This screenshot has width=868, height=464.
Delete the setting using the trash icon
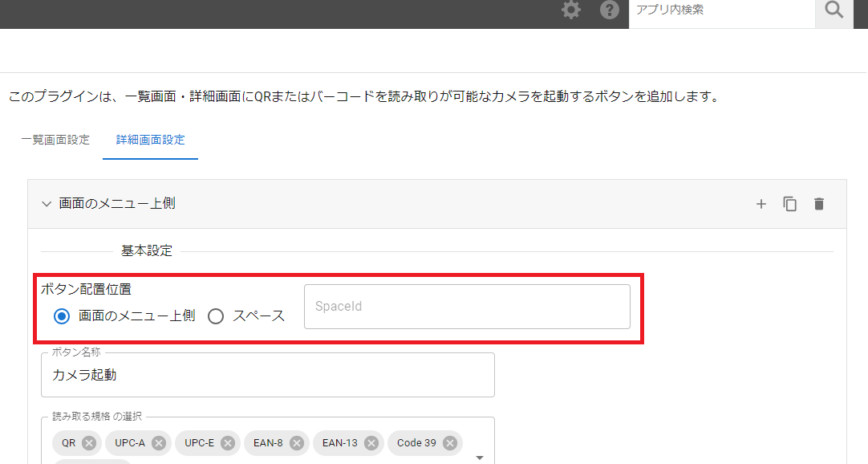coord(818,204)
